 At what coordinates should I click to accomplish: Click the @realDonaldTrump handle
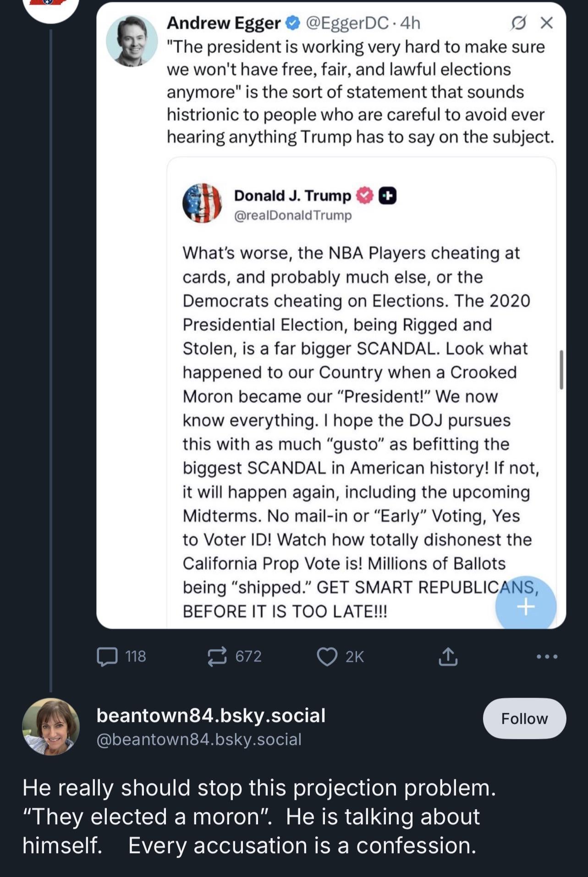pos(293,215)
